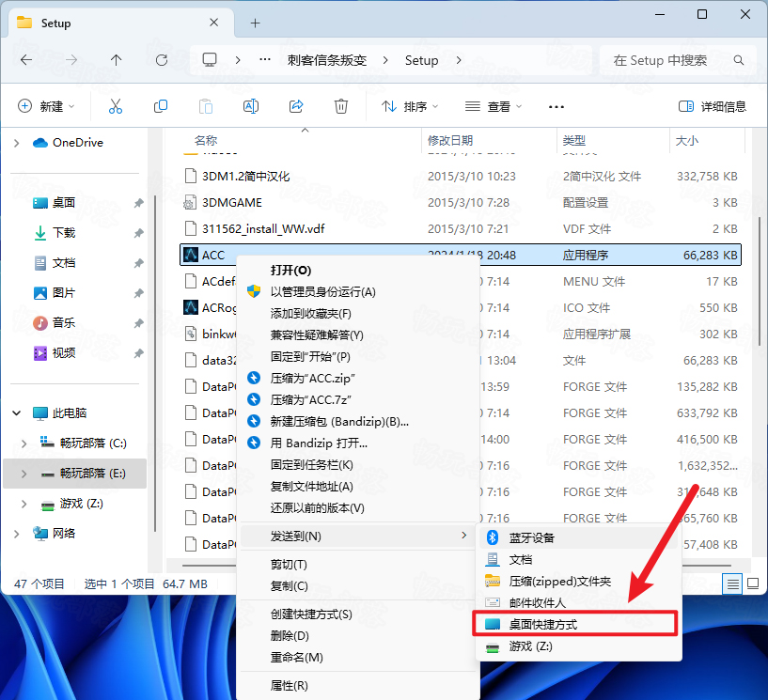Click the Copy icon in toolbar
Image resolution: width=768 pixels, height=700 pixels.
point(161,106)
